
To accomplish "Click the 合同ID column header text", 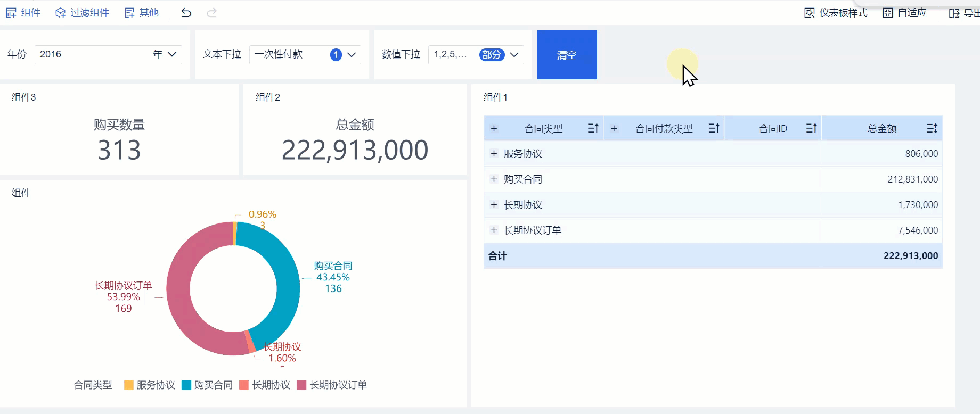I will tap(773, 128).
